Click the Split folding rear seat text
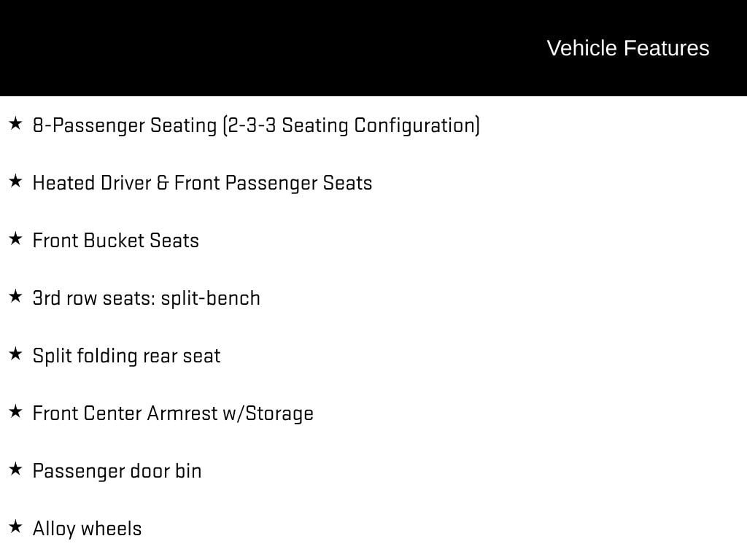The image size is (747, 560). click(x=126, y=356)
